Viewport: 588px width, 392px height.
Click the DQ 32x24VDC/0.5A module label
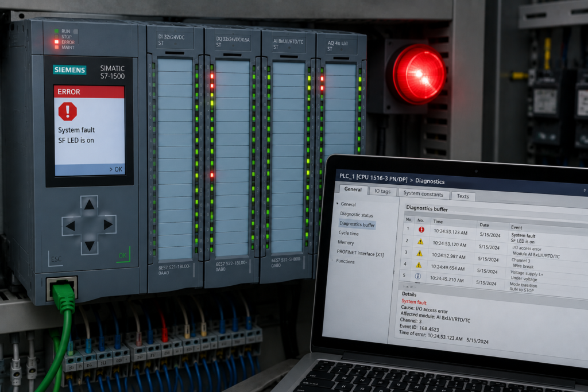(x=233, y=41)
